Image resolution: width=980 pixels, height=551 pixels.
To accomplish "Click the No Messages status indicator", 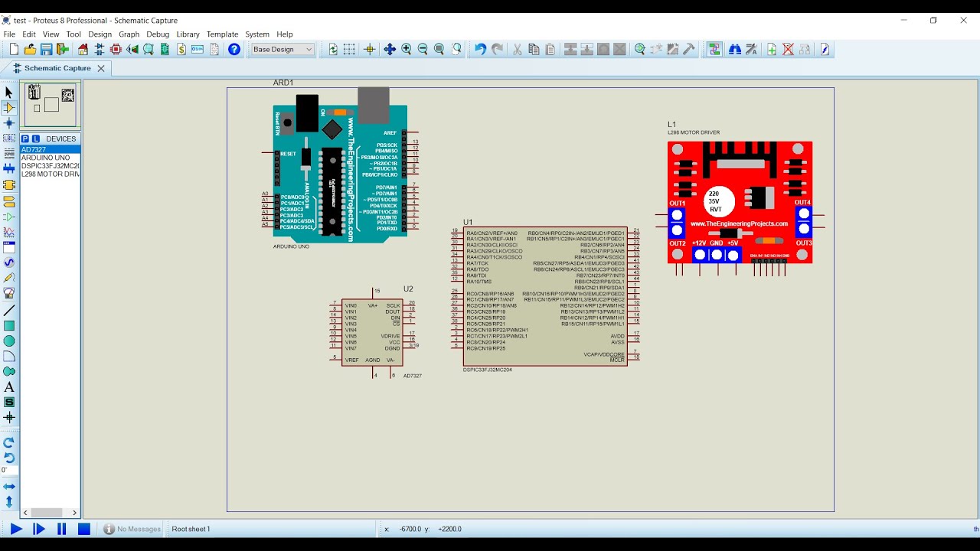I will click(132, 529).
